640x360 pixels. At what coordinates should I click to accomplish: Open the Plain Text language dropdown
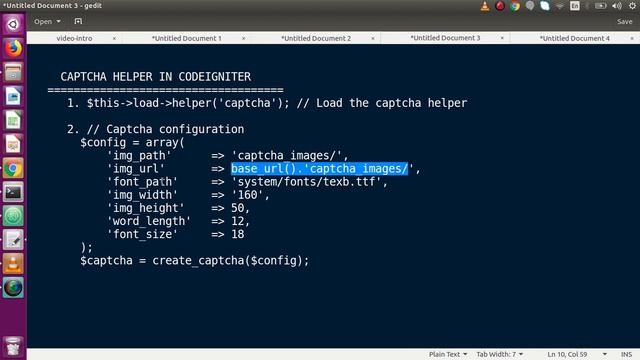pyautogui.click(x=448, y=354)
